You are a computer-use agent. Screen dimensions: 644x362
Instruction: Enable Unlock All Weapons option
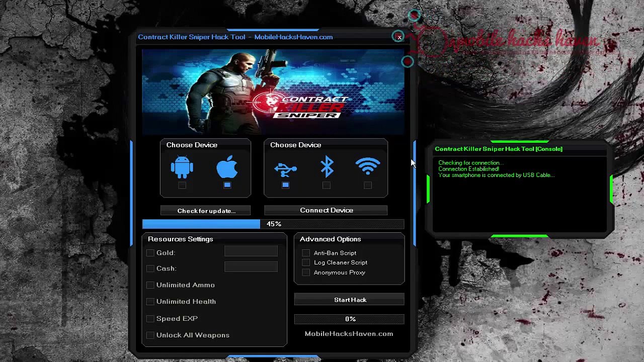[150, 335]
